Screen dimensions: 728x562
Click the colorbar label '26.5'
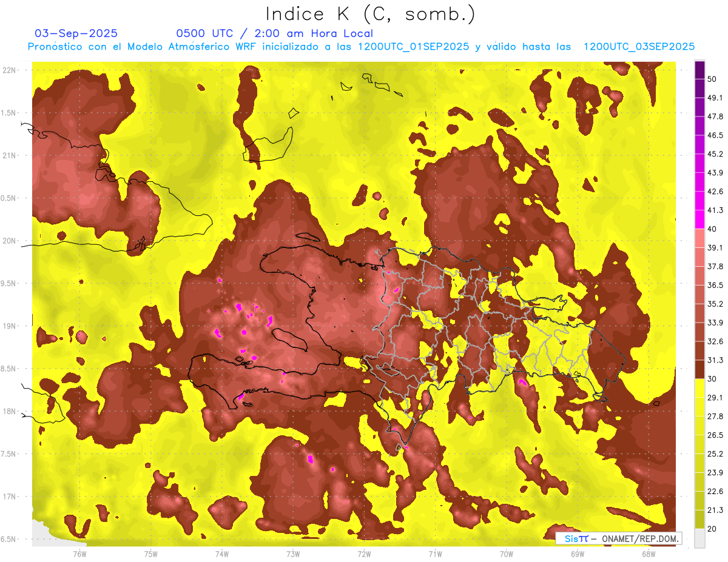click(x=715, y=435)
